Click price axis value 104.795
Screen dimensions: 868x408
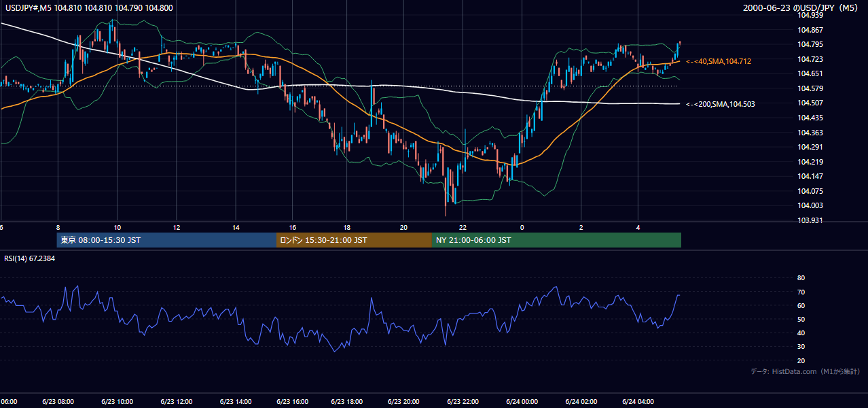click(x=810, y=45)
